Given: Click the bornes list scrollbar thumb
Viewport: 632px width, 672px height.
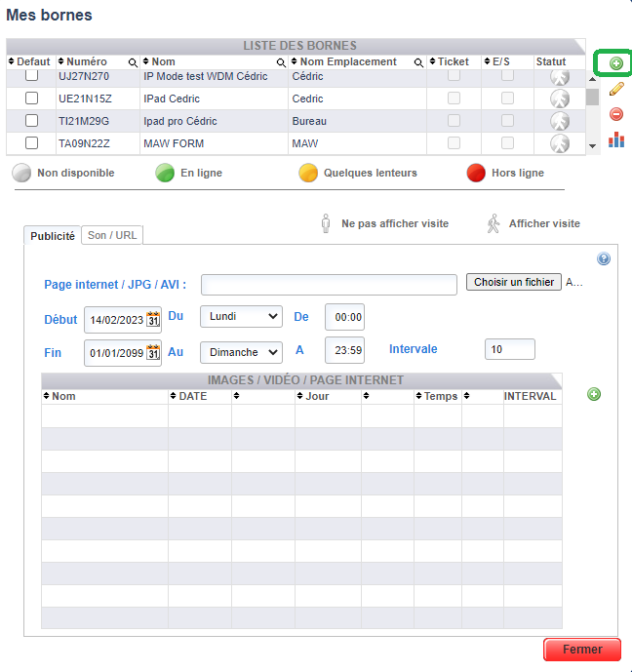Looking at the screenshot, I should [592, 97].
